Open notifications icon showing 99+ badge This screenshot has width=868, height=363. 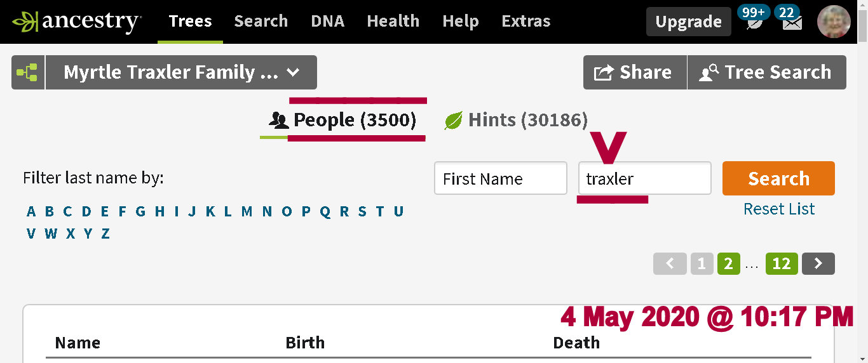tap(754, 22)
